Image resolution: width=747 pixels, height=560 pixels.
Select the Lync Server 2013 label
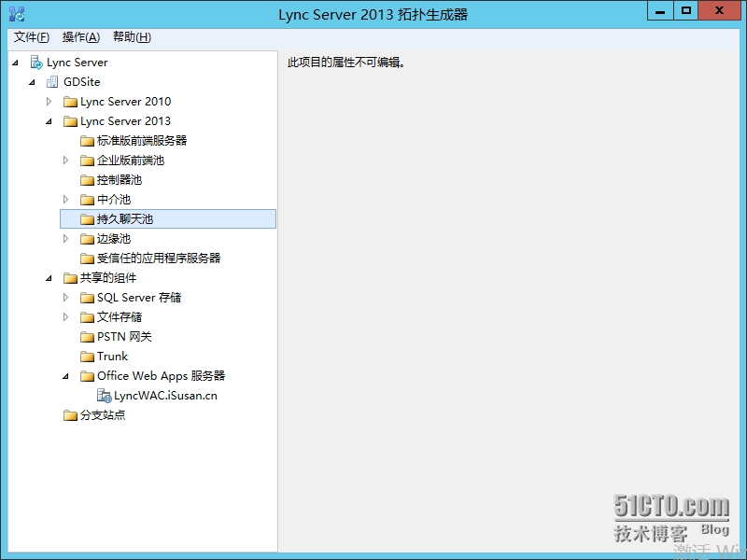125,121
